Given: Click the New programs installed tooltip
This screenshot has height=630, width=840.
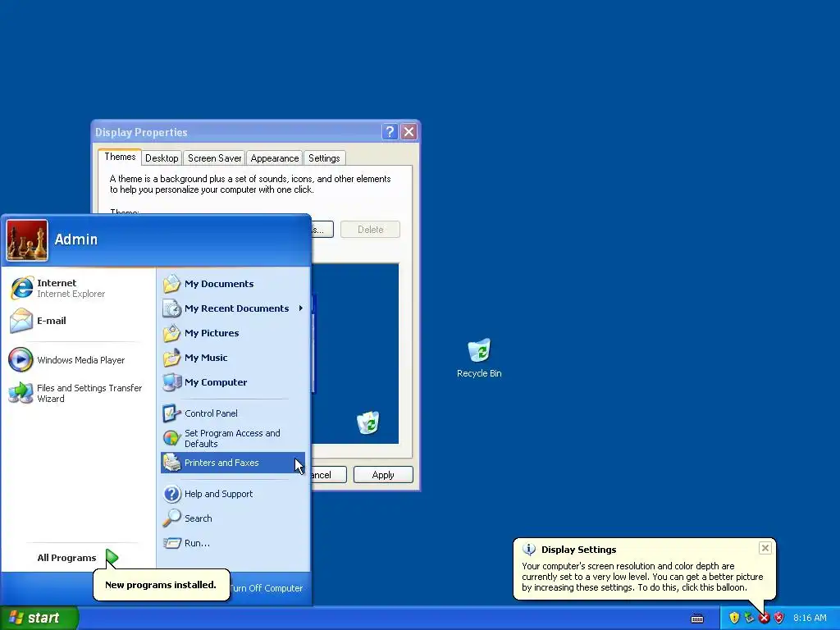Looking at the screenshot, I should 162,585.
